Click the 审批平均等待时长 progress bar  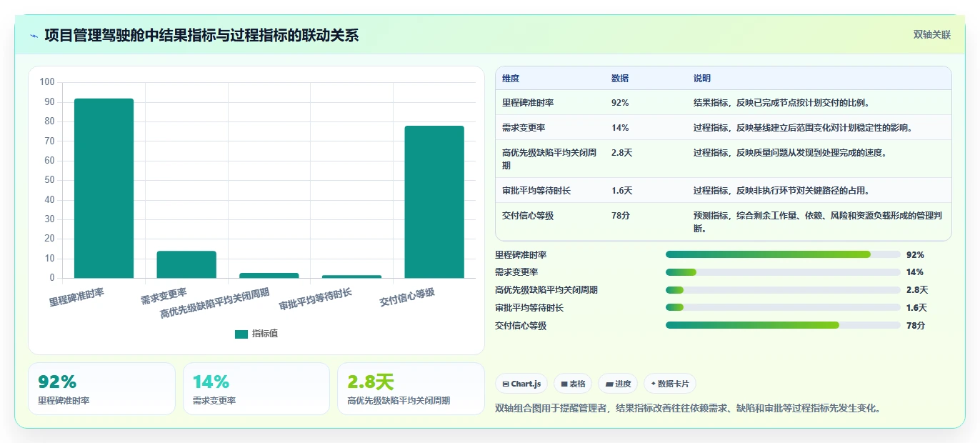(783, 308)
